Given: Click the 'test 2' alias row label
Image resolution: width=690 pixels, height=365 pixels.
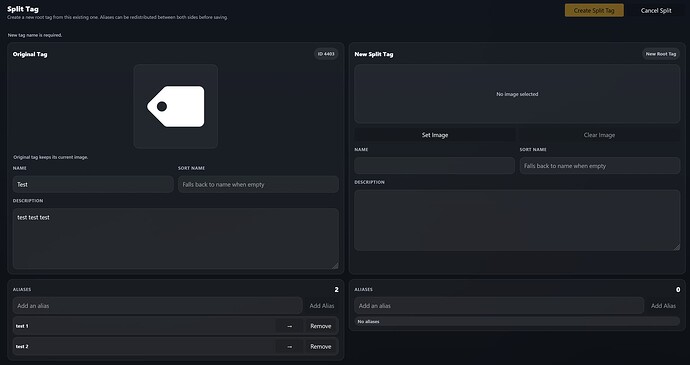Looking at the screenshot, I should 22,347.
